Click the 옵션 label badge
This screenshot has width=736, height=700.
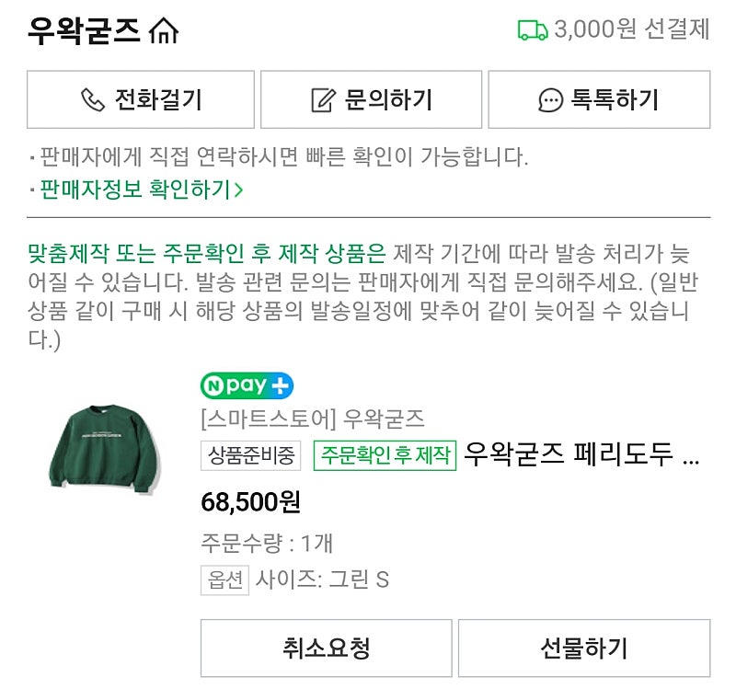coord(224,580)
